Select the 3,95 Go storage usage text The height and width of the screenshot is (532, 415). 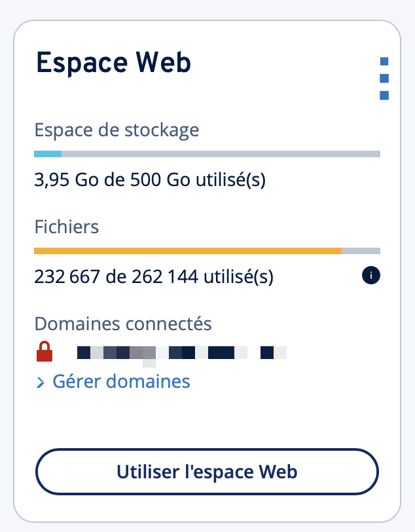tap(149, 179)
